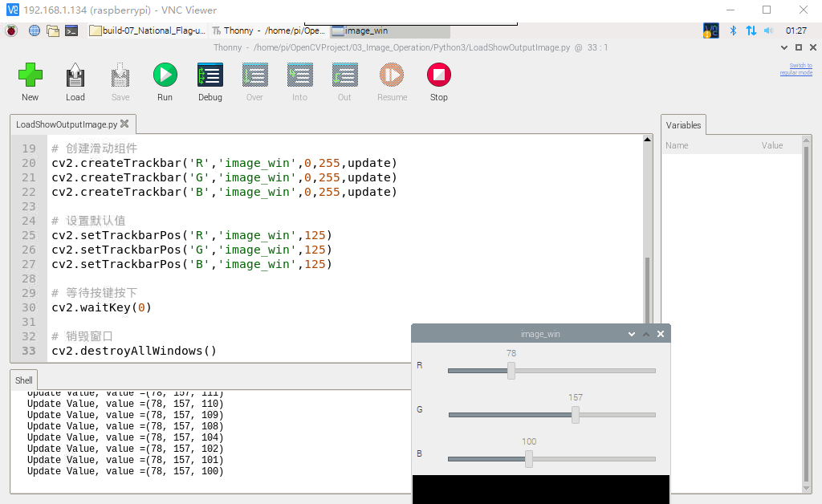
Task: Select the Shell tab
Action: tap(23, 380)
